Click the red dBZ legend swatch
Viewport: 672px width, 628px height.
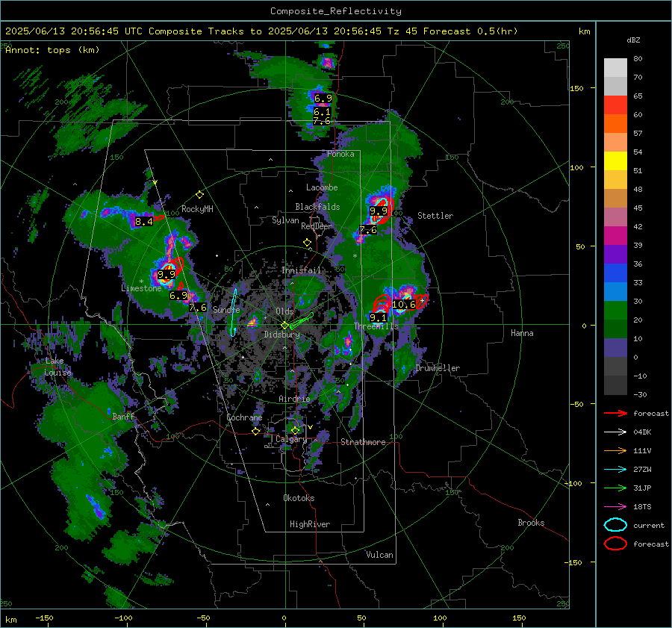[615, 105]
